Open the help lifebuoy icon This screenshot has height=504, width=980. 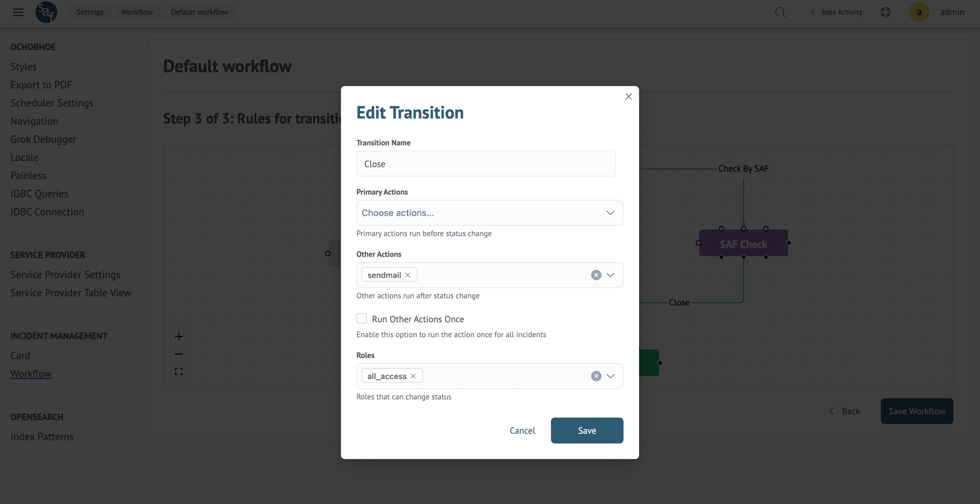885,12
